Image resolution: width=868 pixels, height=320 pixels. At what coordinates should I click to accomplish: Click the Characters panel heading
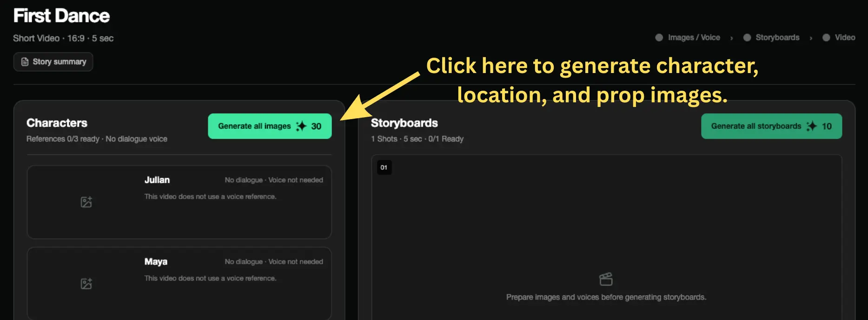tap(57, 123)
